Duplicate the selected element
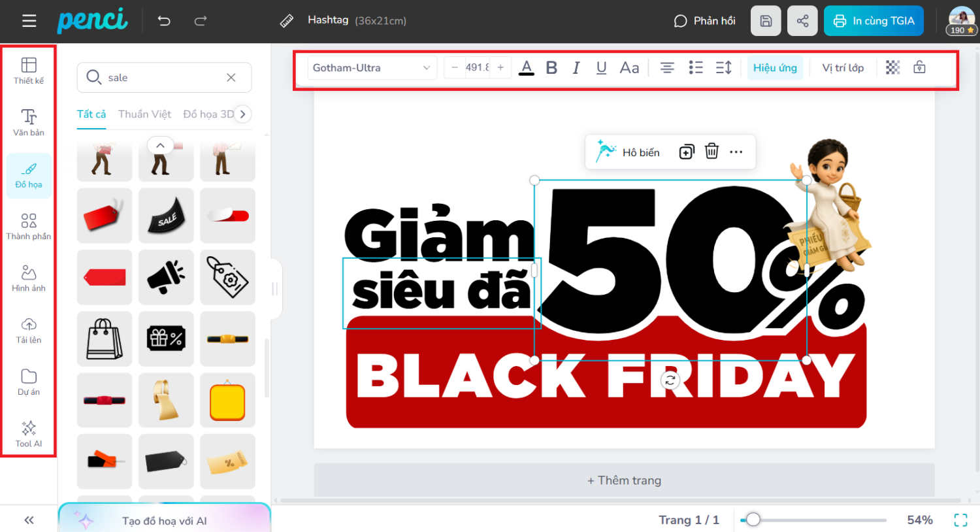This screenshot has height=532, width=980. [686, 152]
